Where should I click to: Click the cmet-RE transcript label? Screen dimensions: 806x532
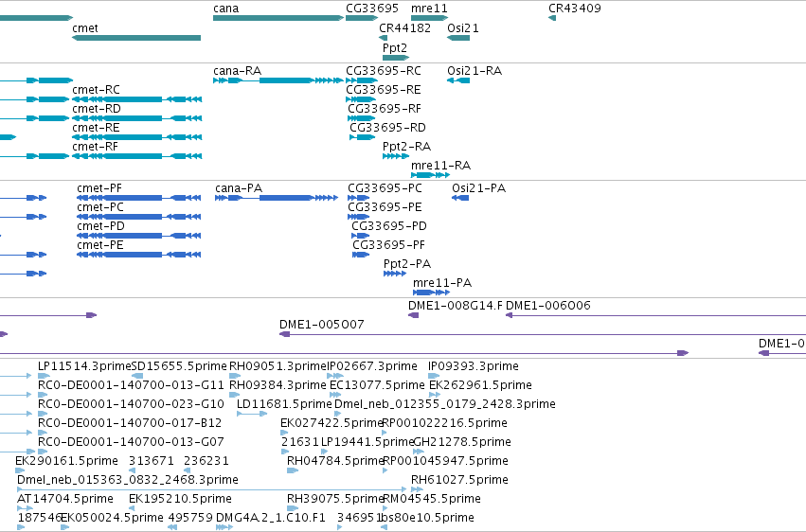tap(96, 128)
